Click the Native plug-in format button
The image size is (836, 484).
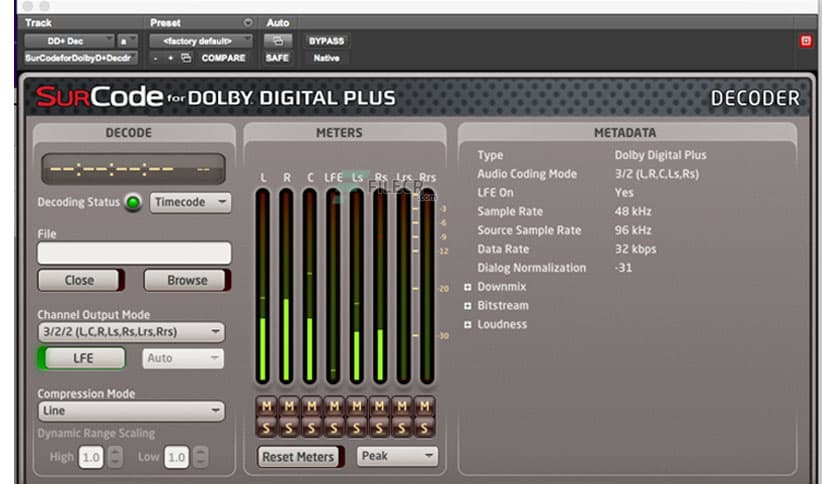pyautogui.click(x=326, y=58)
